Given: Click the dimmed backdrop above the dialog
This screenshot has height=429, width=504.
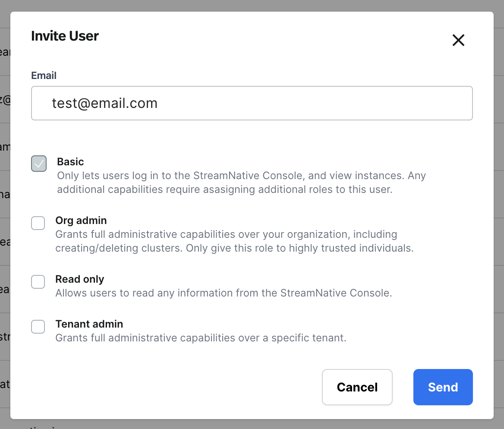Looking at the screenshot, I should click(x=252, y=5).
